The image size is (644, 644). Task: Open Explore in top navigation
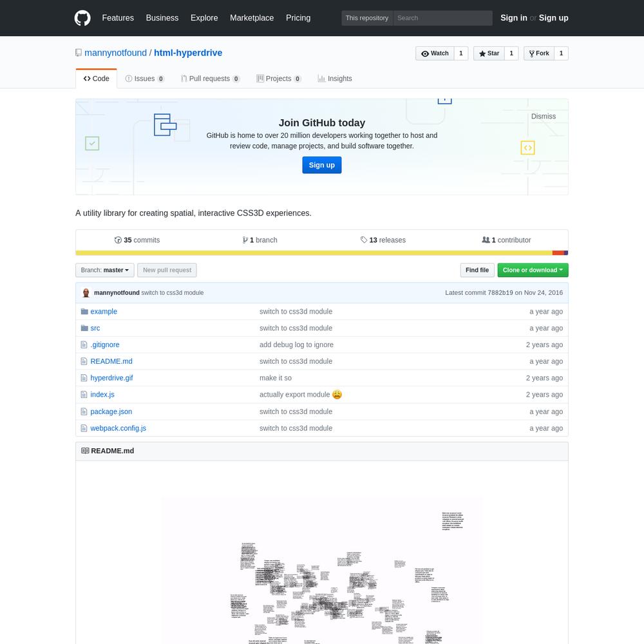point(204,18)
